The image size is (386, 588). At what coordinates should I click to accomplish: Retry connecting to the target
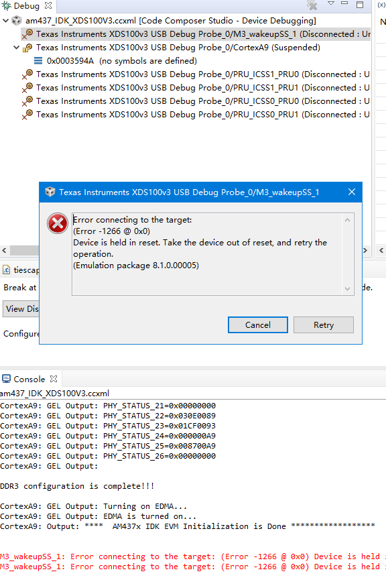[324, 325]
